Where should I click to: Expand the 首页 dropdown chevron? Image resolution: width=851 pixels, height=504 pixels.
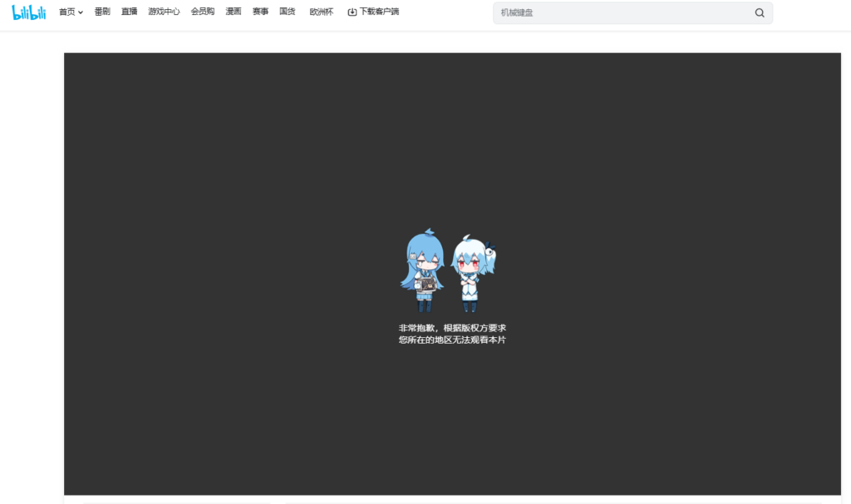[81, 12]
